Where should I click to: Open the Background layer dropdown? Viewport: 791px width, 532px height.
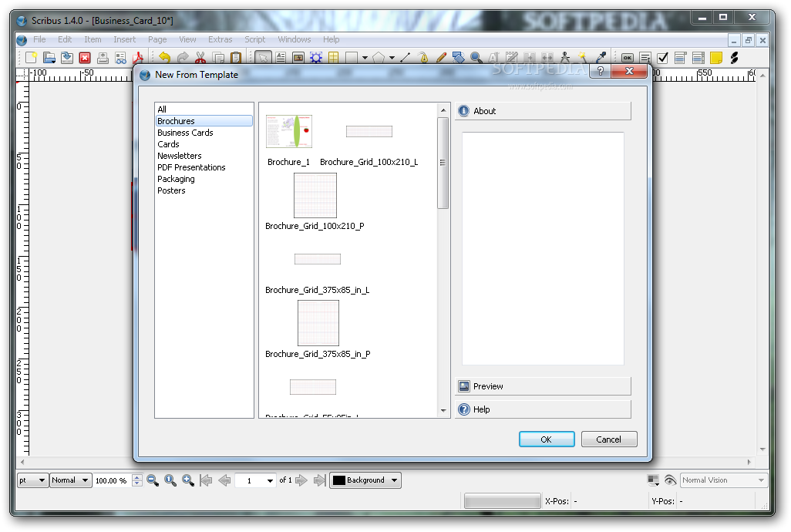point(365,480)
